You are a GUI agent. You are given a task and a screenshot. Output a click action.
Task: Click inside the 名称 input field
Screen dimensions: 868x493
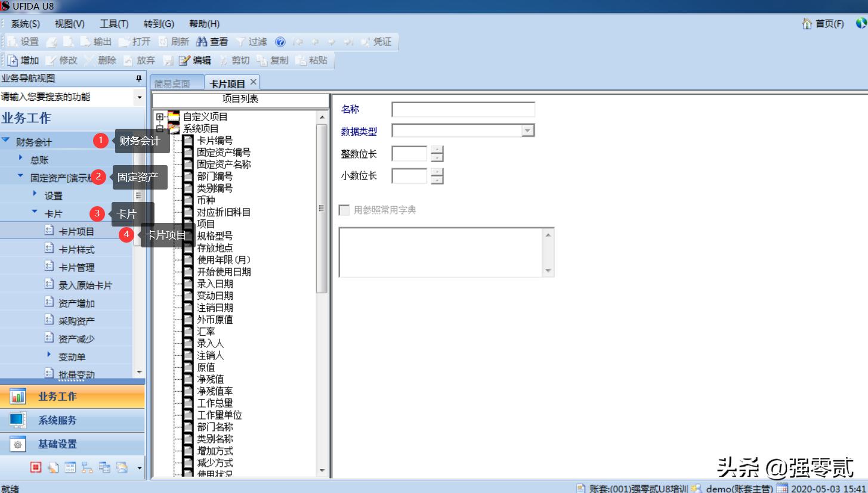[x=463, y=109]
